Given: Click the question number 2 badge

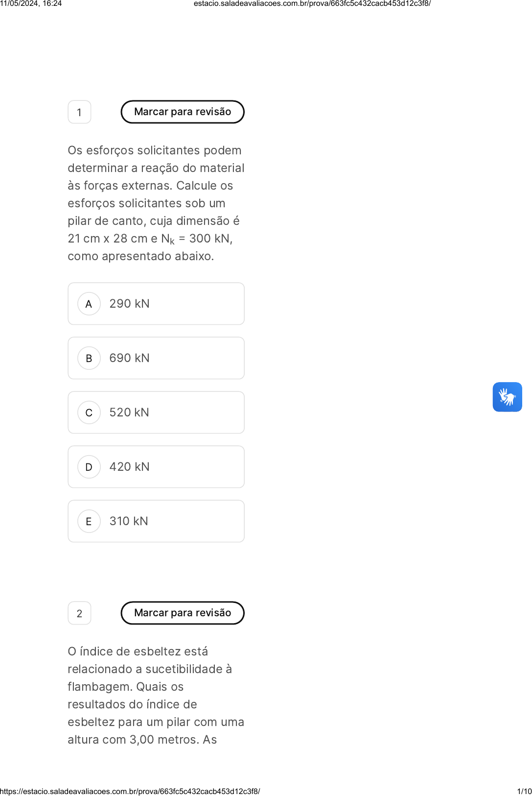Looking at the screenshot, I should click(x=79, y=613).
